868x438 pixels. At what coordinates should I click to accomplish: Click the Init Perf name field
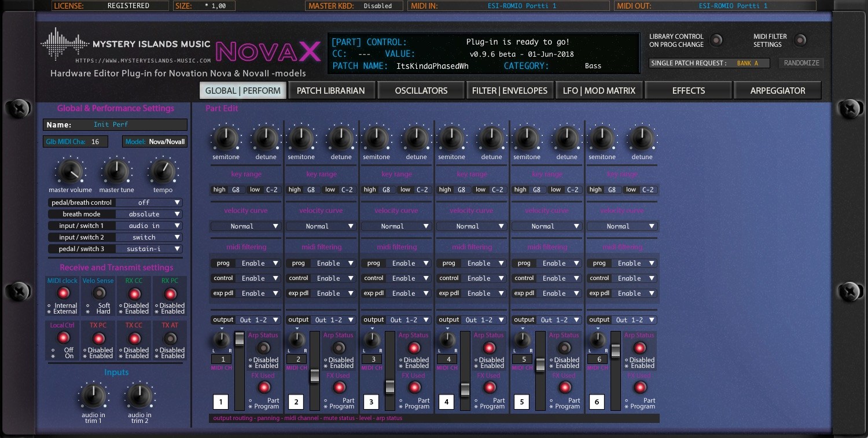112,124
